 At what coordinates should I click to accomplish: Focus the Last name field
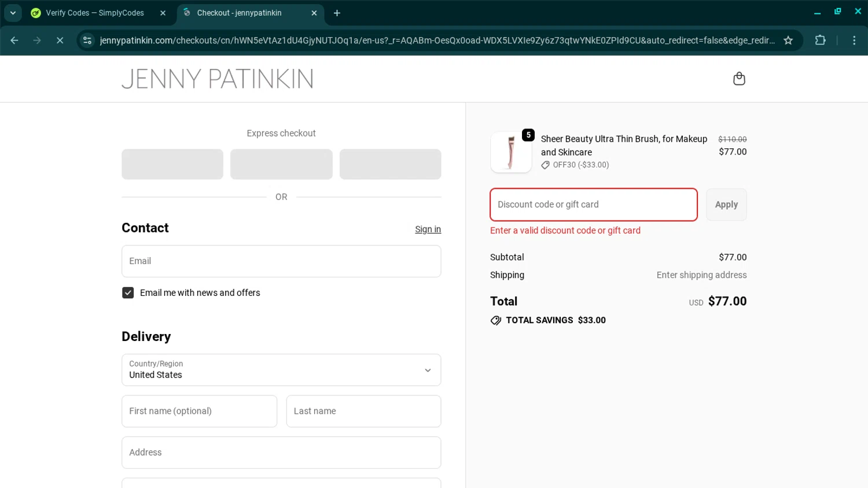click(x=363, y=412)
